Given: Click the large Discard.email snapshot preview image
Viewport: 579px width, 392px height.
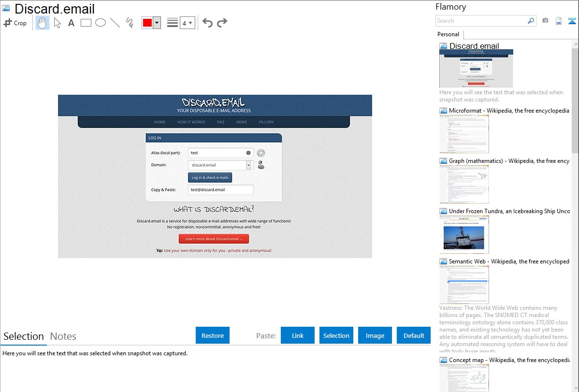Looking at the screenshot, I should 215,176.
